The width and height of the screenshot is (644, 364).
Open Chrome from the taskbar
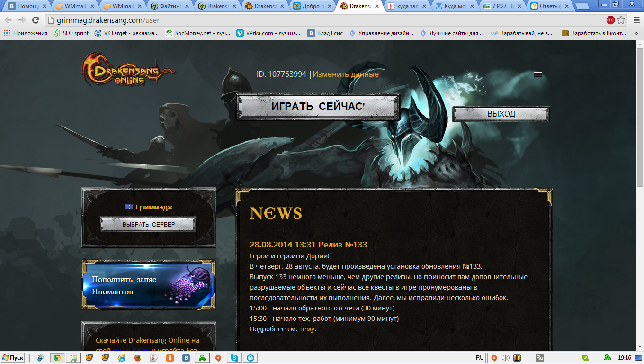coord(57,358)
